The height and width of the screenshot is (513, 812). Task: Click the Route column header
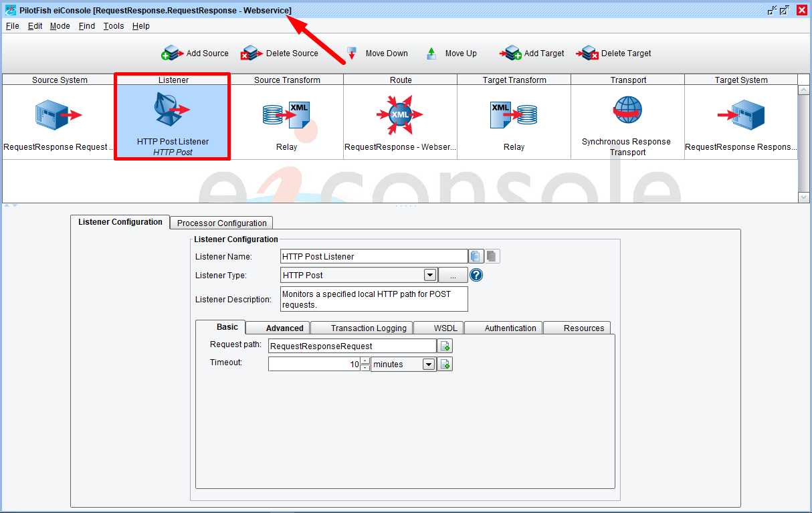point(401,80)
